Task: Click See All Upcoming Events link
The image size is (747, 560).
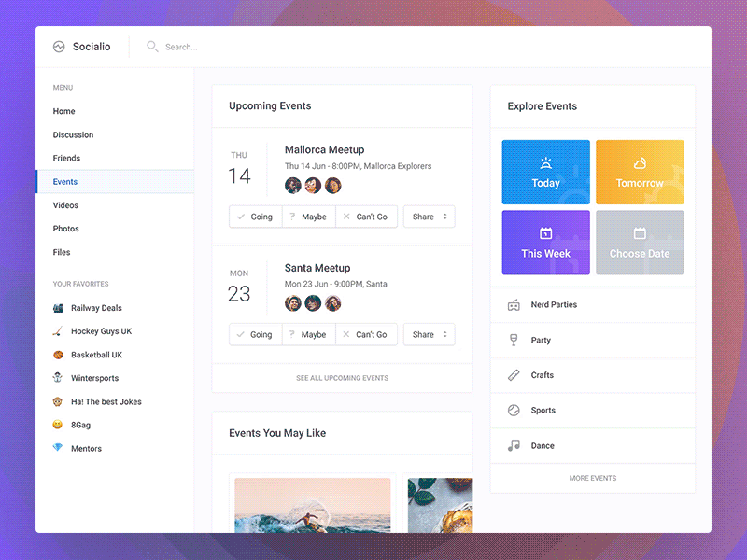Action: 342,378
